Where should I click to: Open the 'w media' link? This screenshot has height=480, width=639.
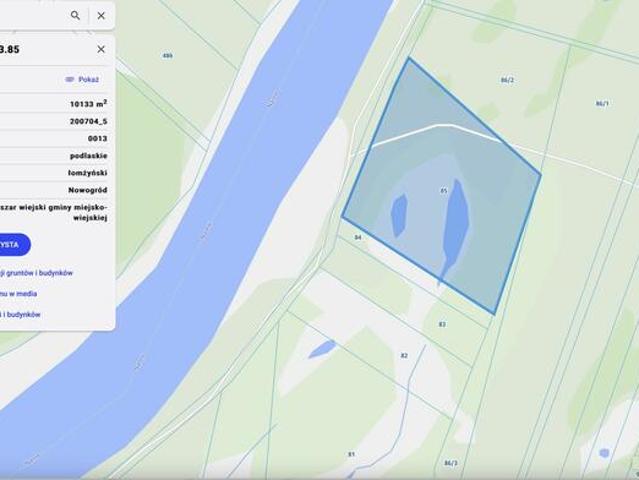tap(18, 293)
